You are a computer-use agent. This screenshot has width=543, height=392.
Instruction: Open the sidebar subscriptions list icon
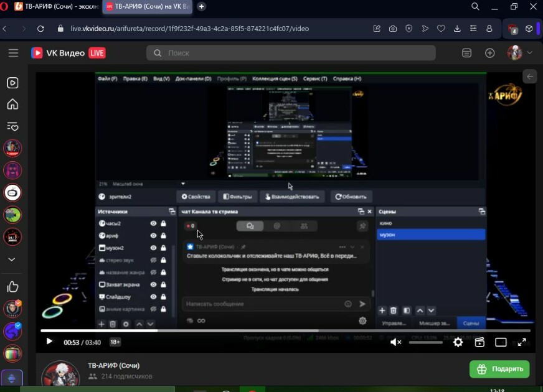click(12, 126)
